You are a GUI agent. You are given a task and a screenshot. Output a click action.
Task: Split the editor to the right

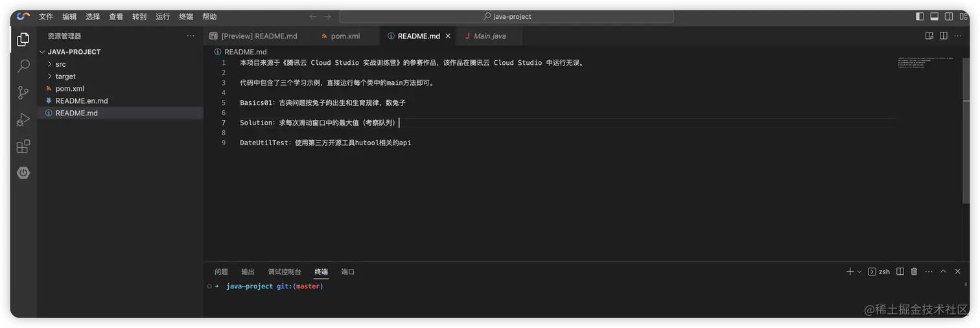click(x=943, y=36)
